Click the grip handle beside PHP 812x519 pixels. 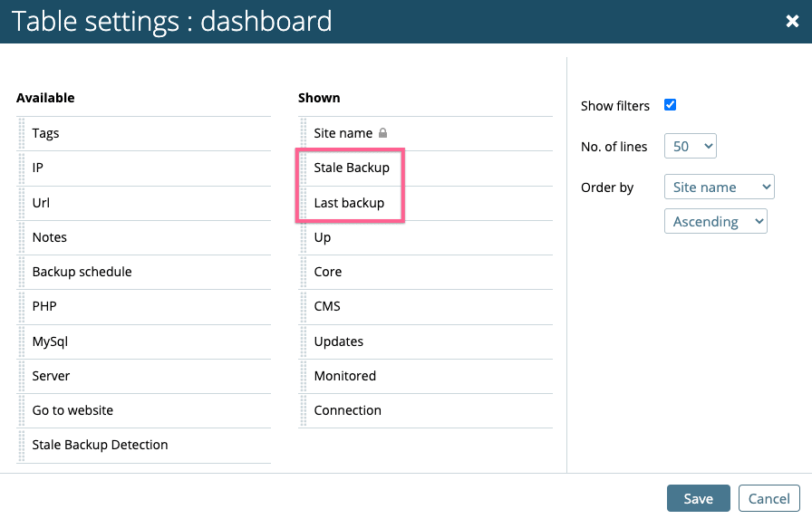22,307
